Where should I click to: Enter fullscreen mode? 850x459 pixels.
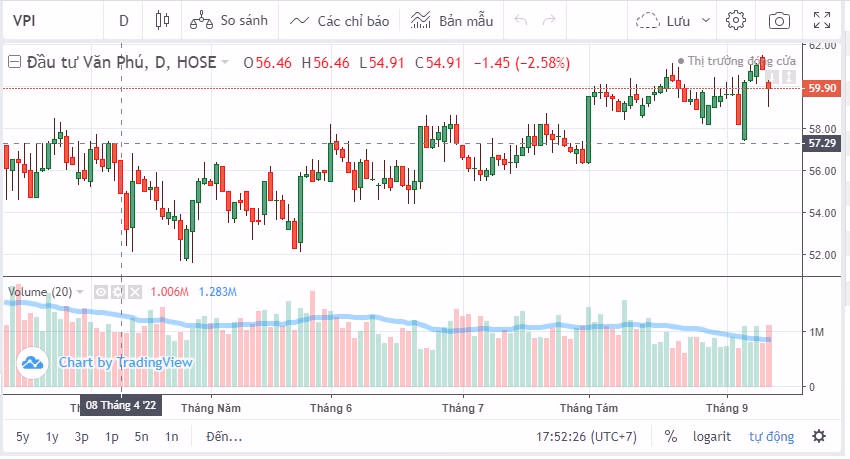tap(822, 20)
